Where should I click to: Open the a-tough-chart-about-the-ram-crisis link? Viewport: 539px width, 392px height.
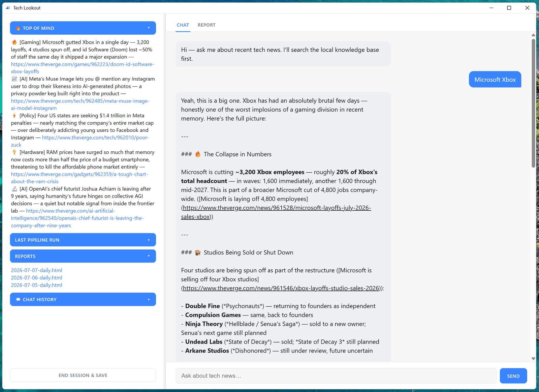click(80, 178)
